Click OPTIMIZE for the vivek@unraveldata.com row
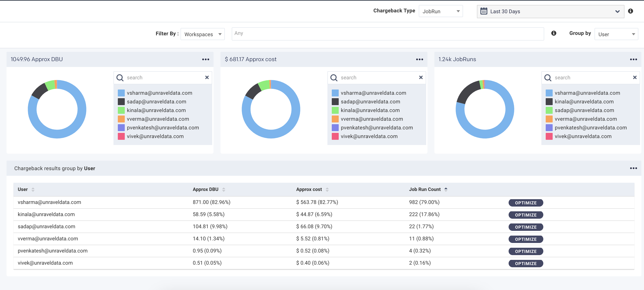This screenshot has height=290, width=644. coord(526,264)
